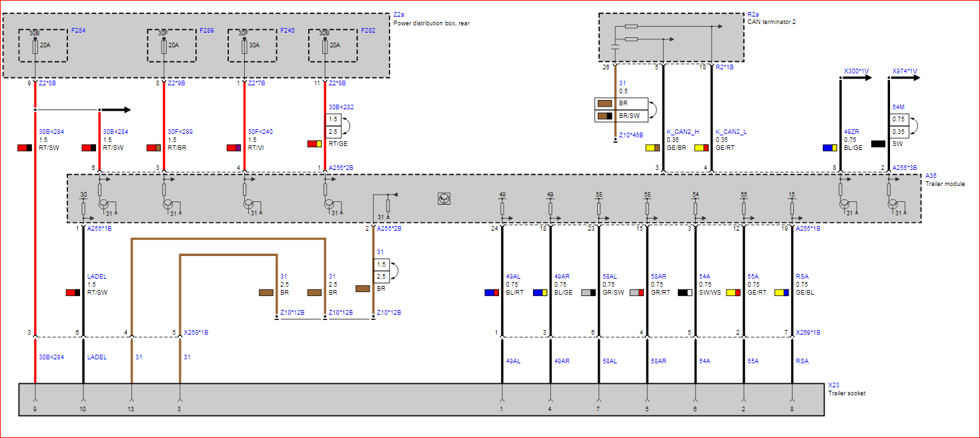The height and width of the screenshot is (438, 980).
Task: Click the X23 trailer socket label
Action: [x=833, y=385]
